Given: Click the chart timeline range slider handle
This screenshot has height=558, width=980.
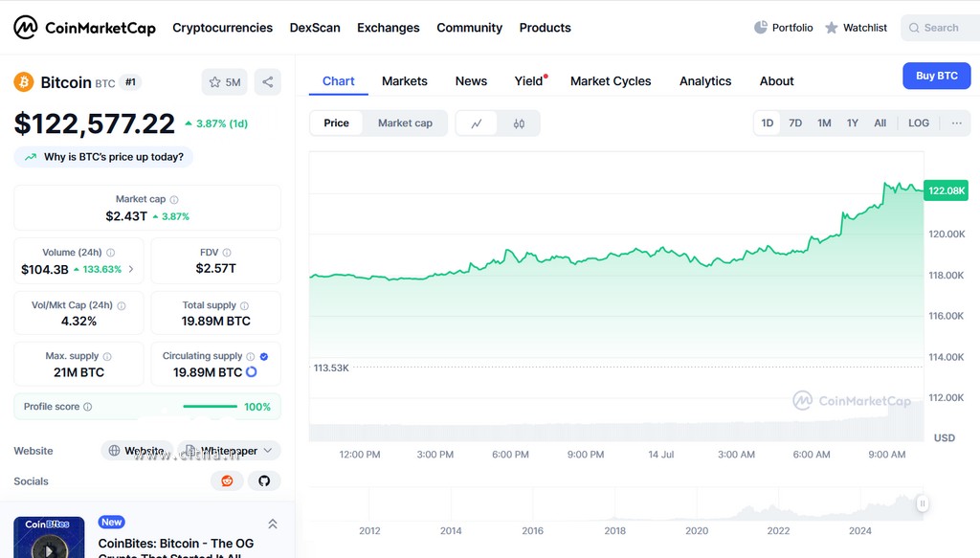Looking at the screenshot, I should click(923, 502).
